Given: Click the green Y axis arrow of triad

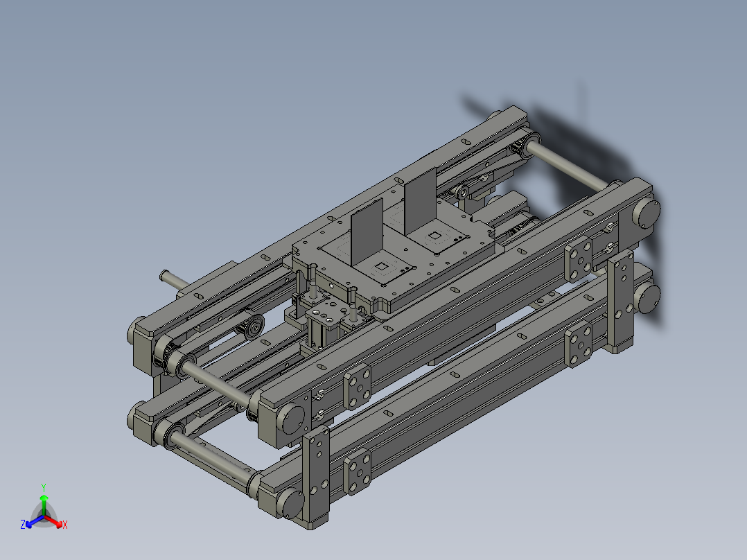Looking at the screenshot, I should 44,505.
